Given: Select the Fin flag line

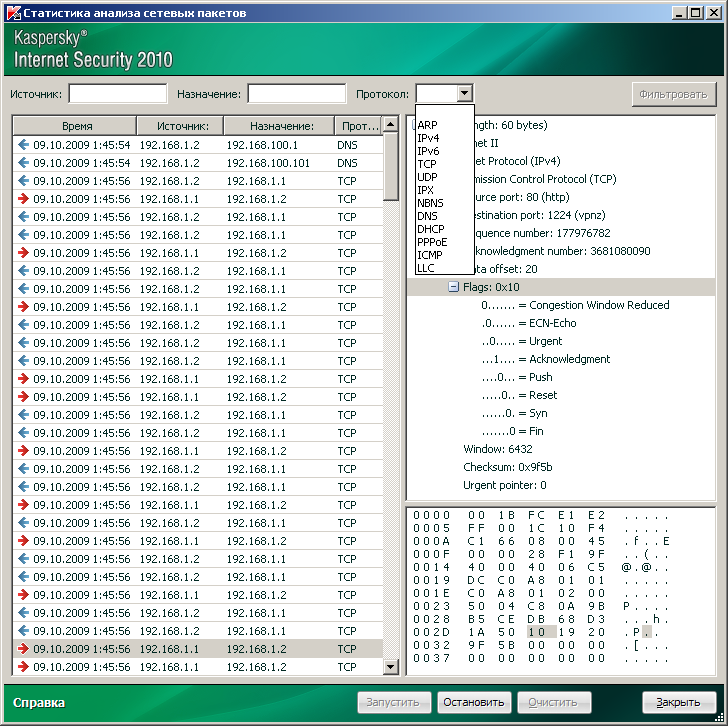Looking at the screenshot, I should click(x=513, y=431).
